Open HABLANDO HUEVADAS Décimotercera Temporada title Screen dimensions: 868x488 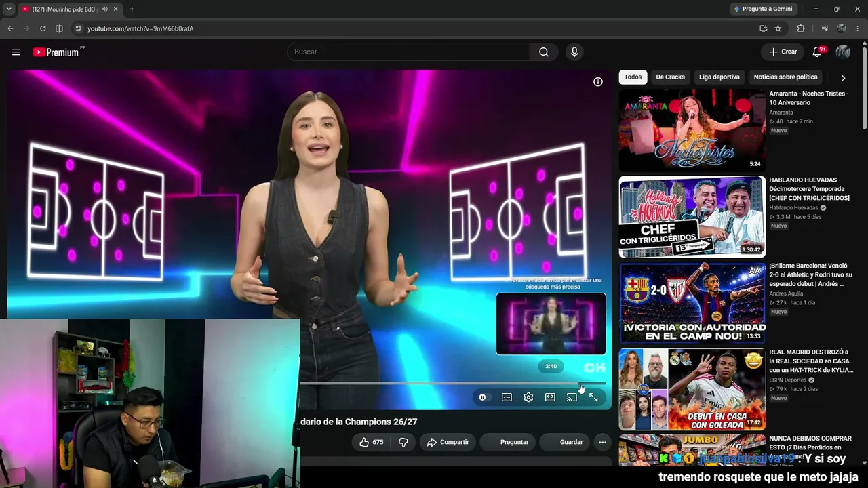[809, 189]
